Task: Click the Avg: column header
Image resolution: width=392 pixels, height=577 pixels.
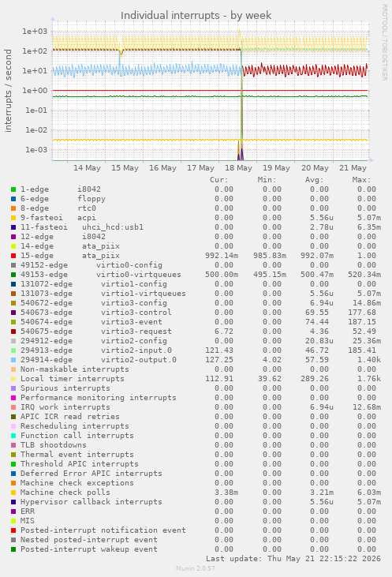Action: tap(314, 180)
